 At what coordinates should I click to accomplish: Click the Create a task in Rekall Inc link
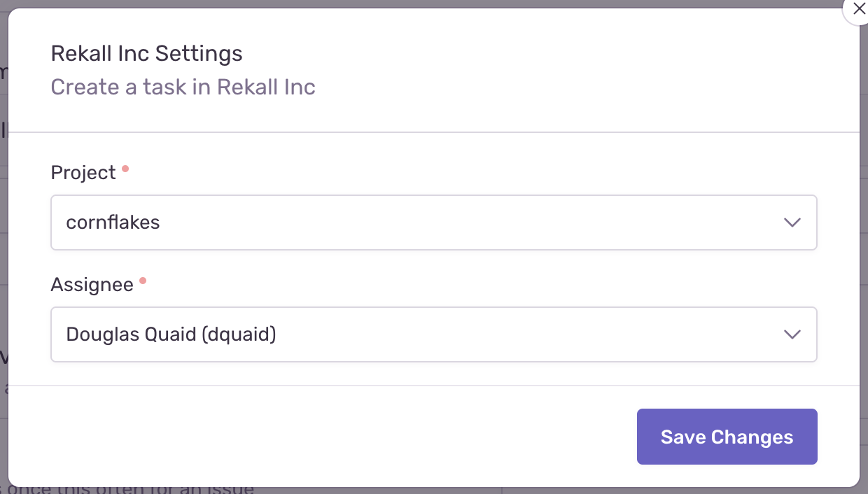183,87
